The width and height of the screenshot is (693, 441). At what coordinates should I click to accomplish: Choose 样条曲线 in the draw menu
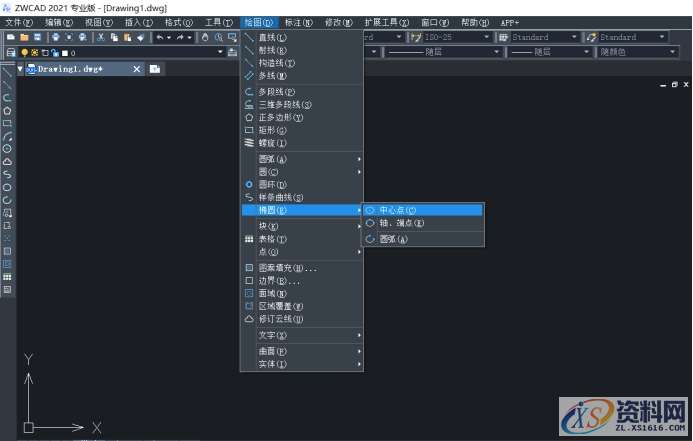pos(302,198)
